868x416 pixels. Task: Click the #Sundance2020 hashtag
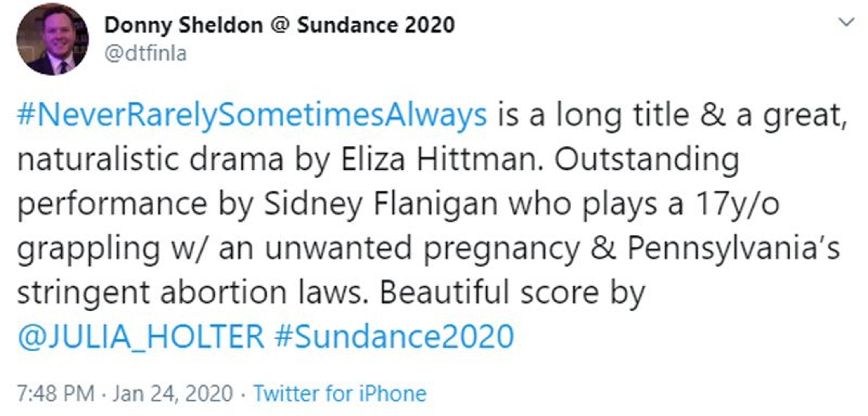(394, 336)
